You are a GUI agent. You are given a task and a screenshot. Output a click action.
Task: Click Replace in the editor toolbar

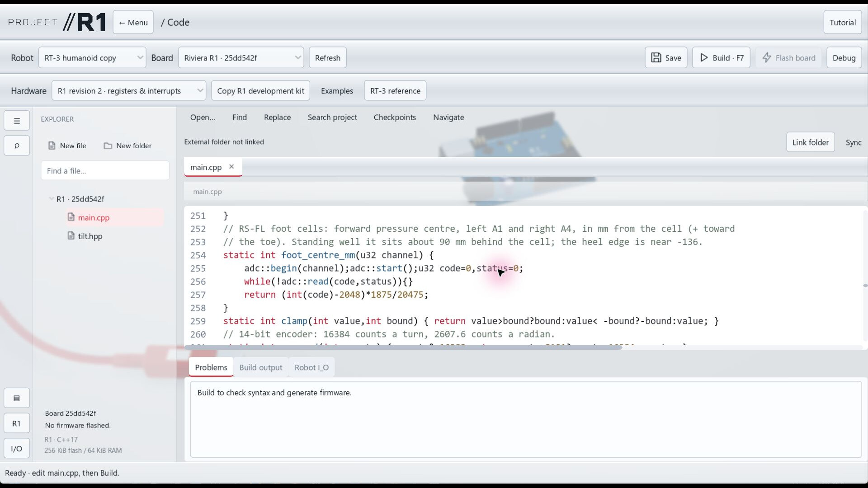[277, 117]
